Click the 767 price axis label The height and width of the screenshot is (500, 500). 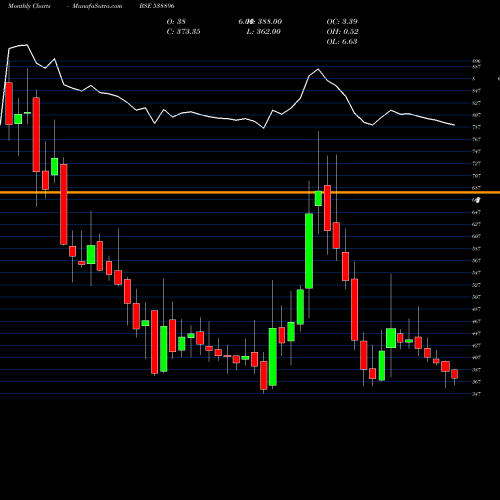[476, 139]
